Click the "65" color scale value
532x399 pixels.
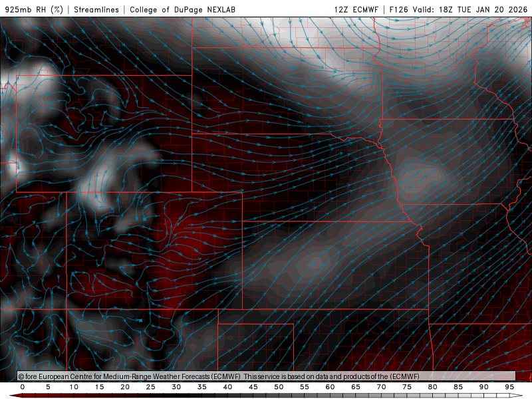(356, 387)
